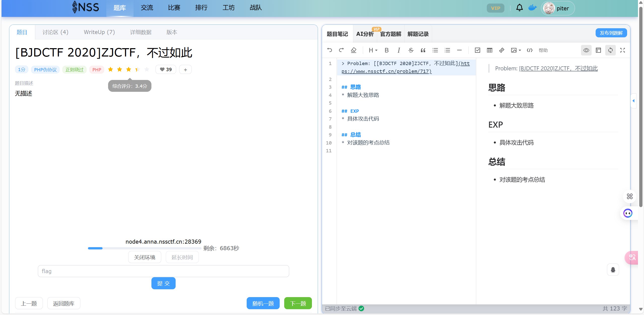Open the 官方题解 tab
The height and width of the screenshot is (315, 644).
(x=391, y=34)
